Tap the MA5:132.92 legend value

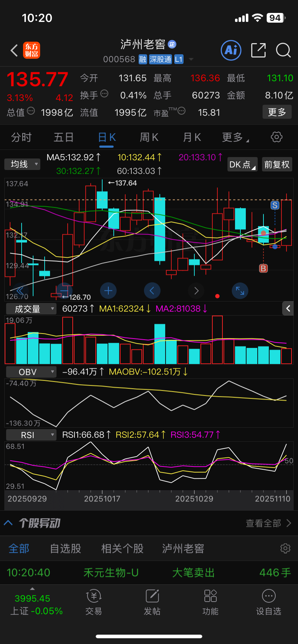[x=74, y=157]
